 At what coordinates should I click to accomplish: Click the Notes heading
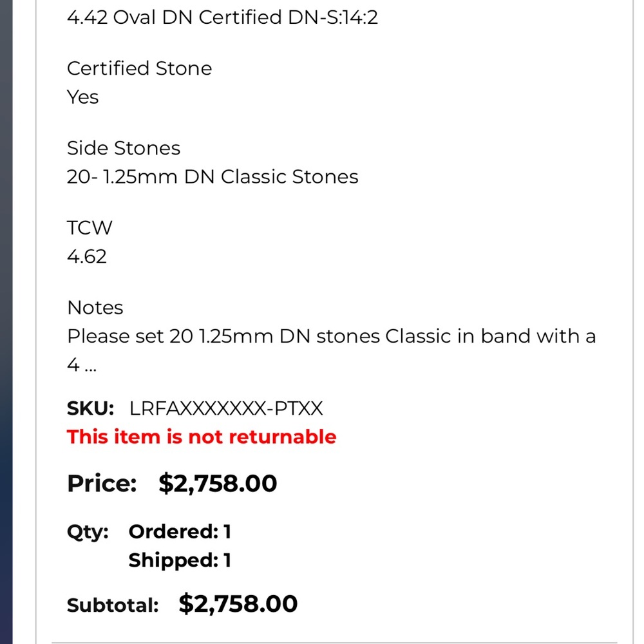[95, 308]
